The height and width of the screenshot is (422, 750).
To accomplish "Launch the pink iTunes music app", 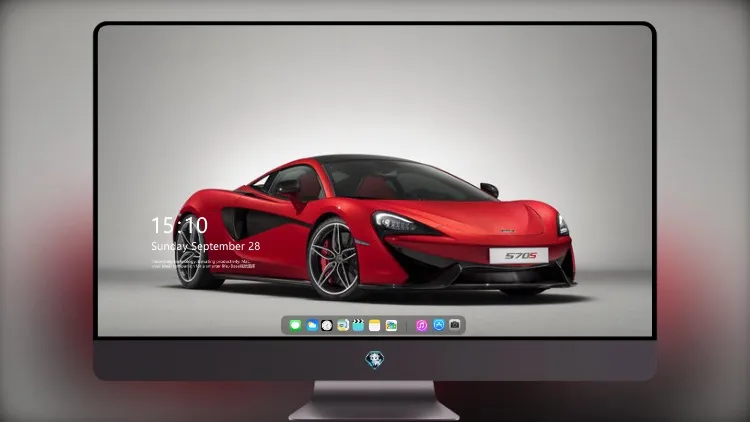I will pyautogui.click(x=421, y=325).
